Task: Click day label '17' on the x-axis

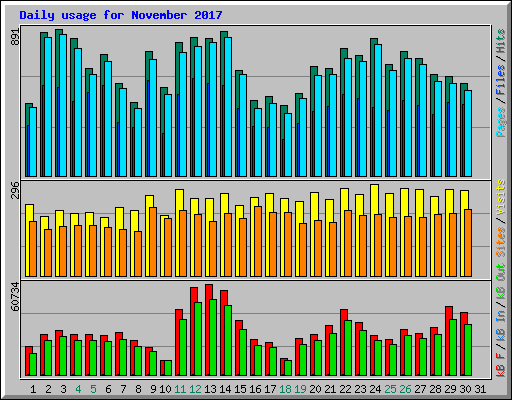Action: click(x=270, y=389)
